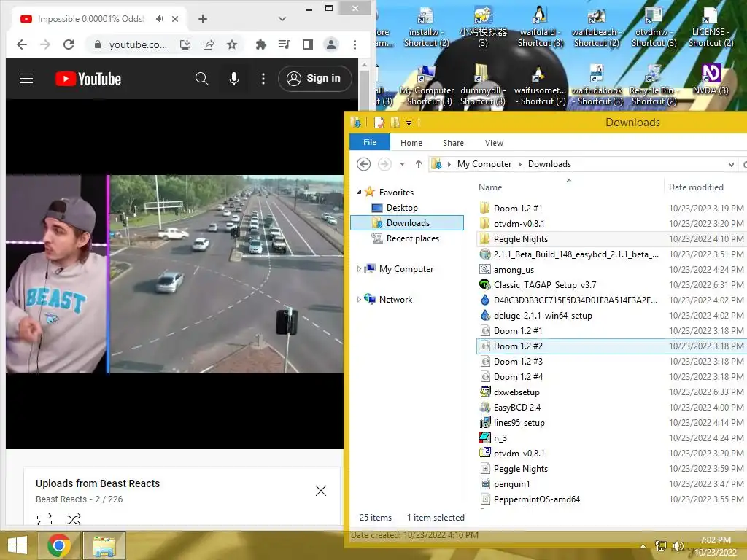The image size is (747, 560).
Task: Click the youtube.com address bar
Action: [x=138, y=44]
